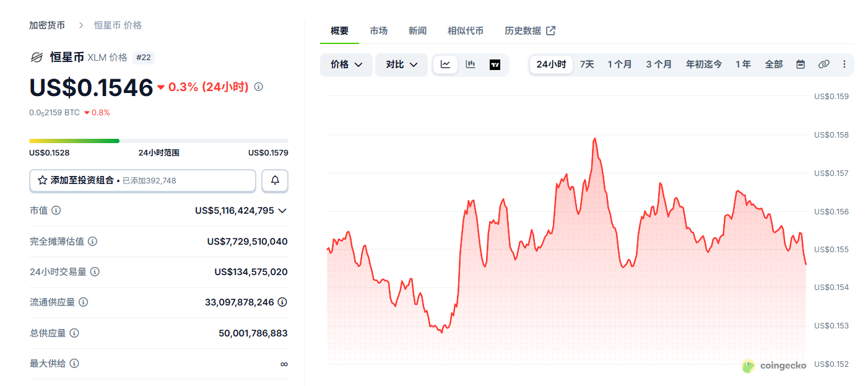Click range low US$0.1528
The image size is (868, 386).
tap(49, 152)
